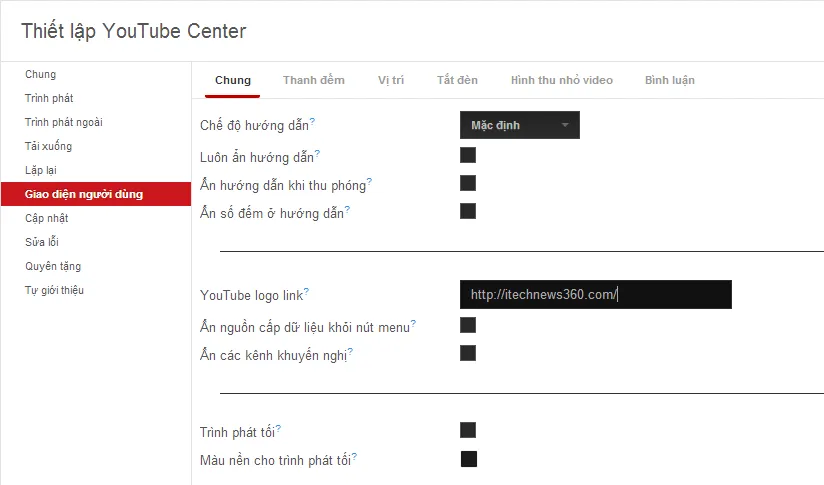Screen dimensions: 824x485
Task: Select Giao diện người dùng category
Action: [x=96, y=194]
